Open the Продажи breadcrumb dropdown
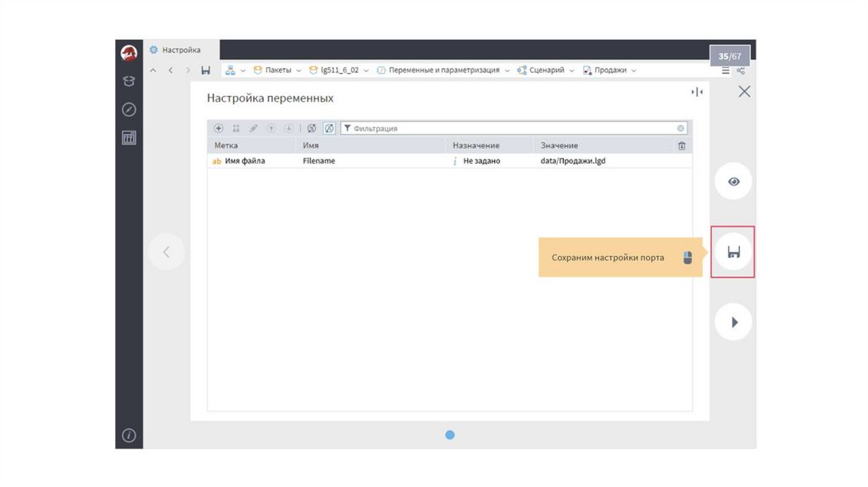This screenshot has height=487, width=868. point(609,70)
